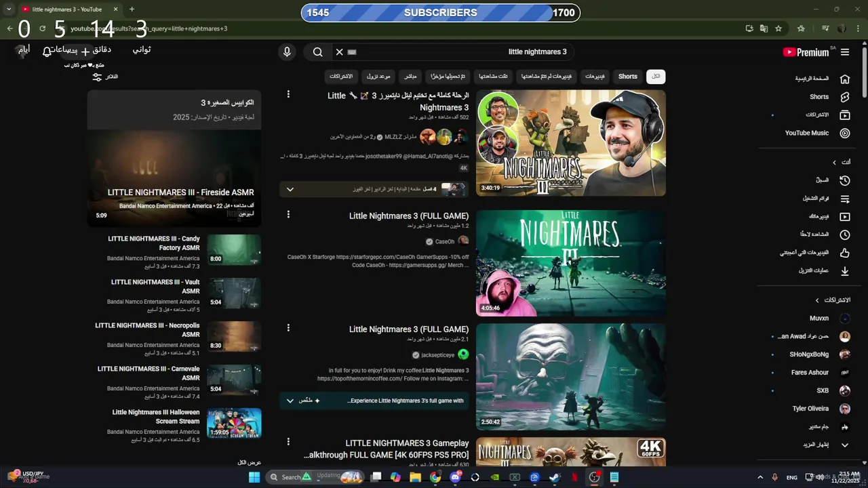Open more options for jacksepticeye video

pyautogui.click(x=288, y=327)
